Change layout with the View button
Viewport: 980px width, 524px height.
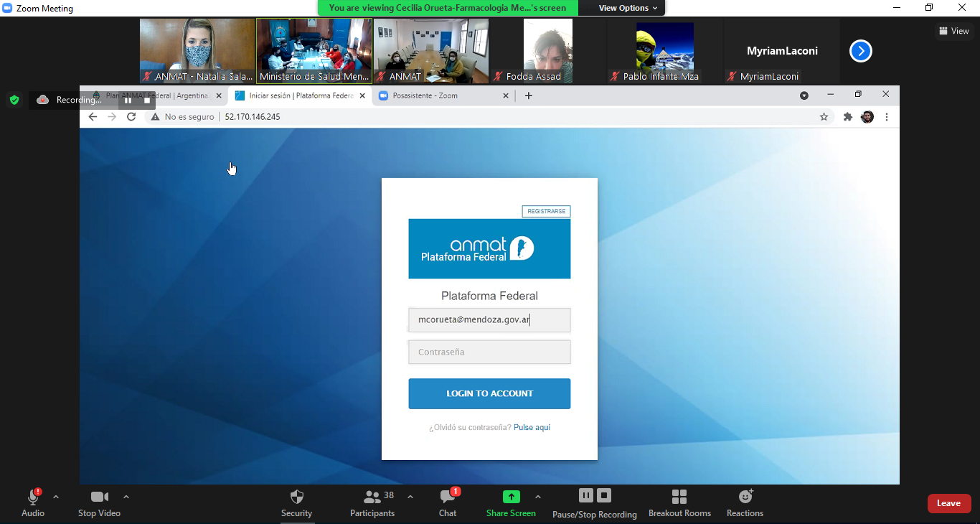tap(954, 31)
